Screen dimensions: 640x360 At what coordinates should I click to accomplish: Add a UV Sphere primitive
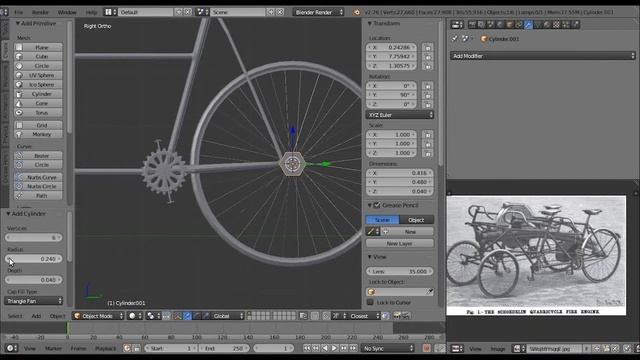tap(38, 75)
